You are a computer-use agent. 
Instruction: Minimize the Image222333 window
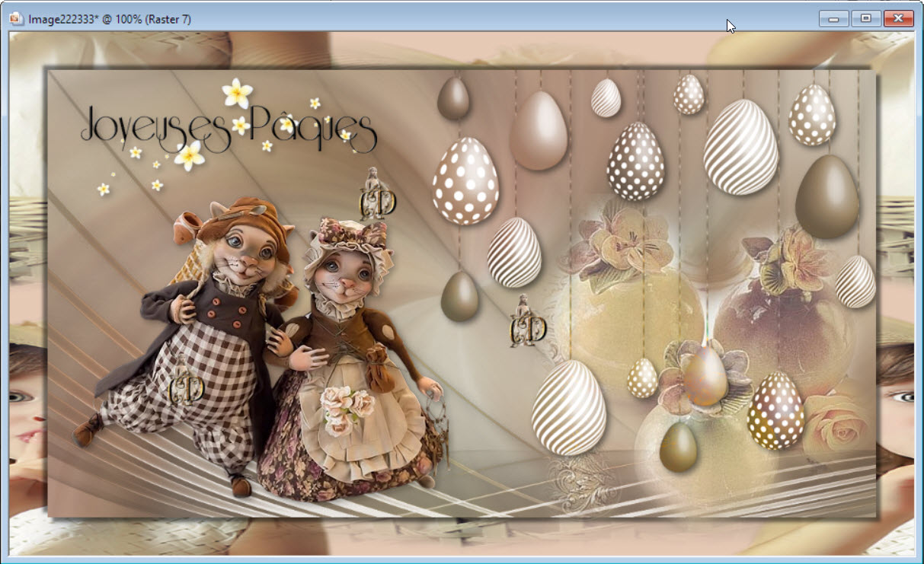tap(834, 19)
